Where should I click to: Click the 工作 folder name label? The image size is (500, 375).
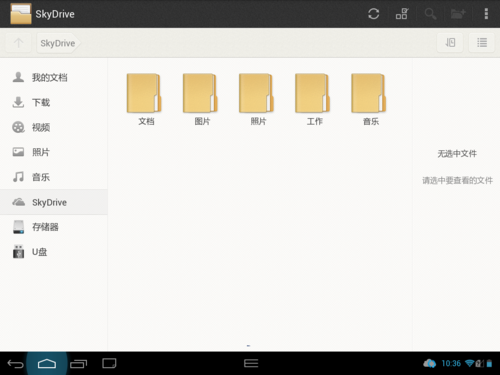[315, 121]
